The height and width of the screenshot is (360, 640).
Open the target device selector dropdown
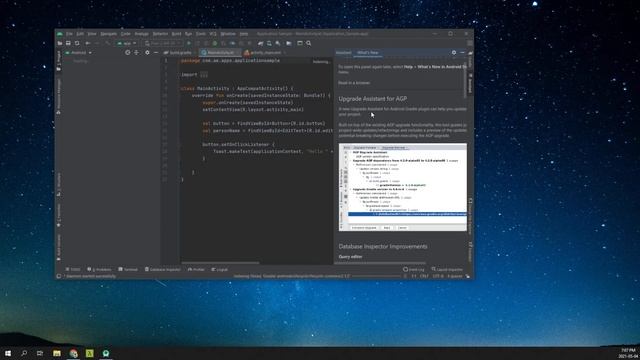click(x=162, y=43)
